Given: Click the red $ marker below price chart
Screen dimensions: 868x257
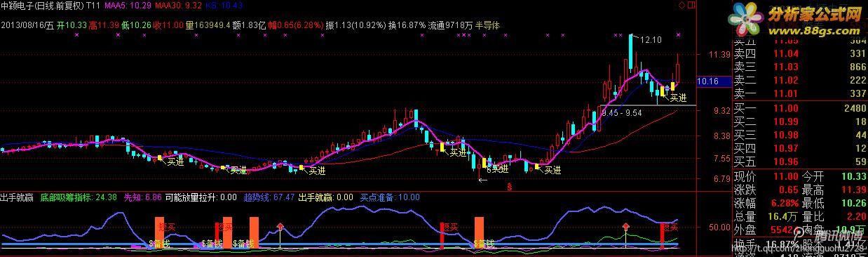Looking at the screenshot, I should click(509, 187).
